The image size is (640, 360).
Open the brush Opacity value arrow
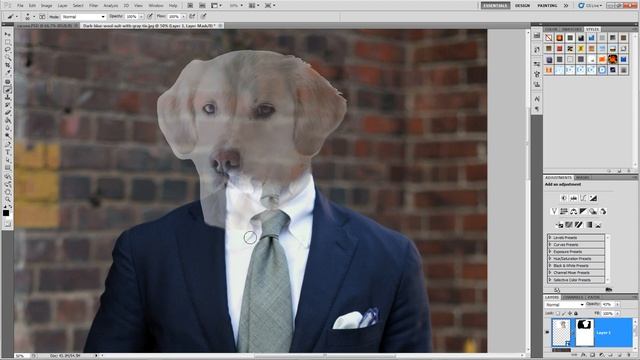(141, 16)
